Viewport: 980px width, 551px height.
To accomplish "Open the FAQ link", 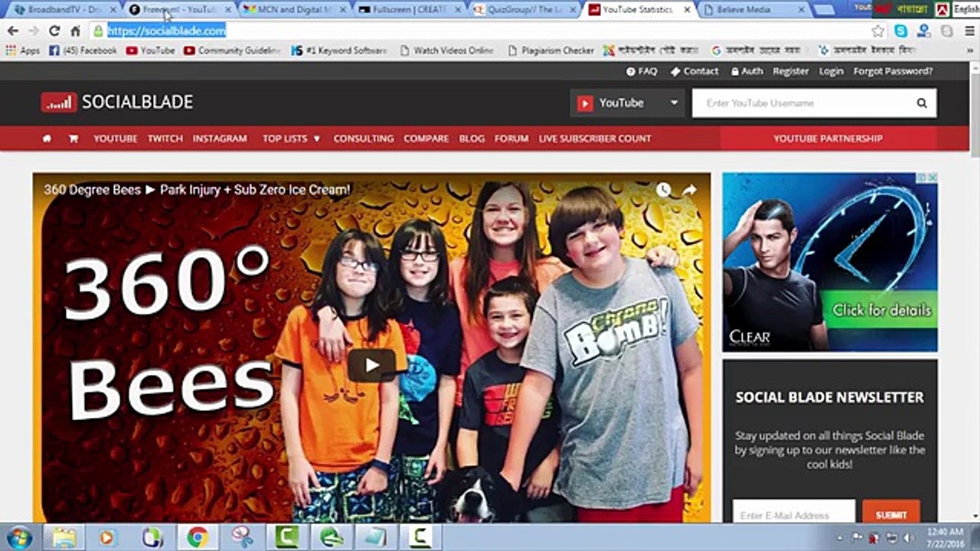I will point(642,71).
